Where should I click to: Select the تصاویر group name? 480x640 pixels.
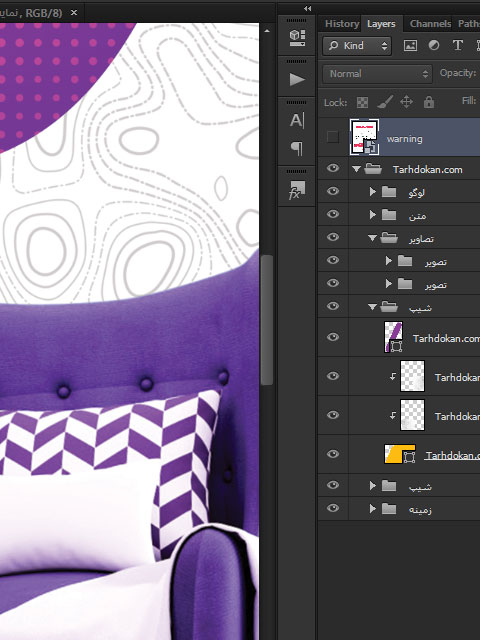[x=421, y=239]
